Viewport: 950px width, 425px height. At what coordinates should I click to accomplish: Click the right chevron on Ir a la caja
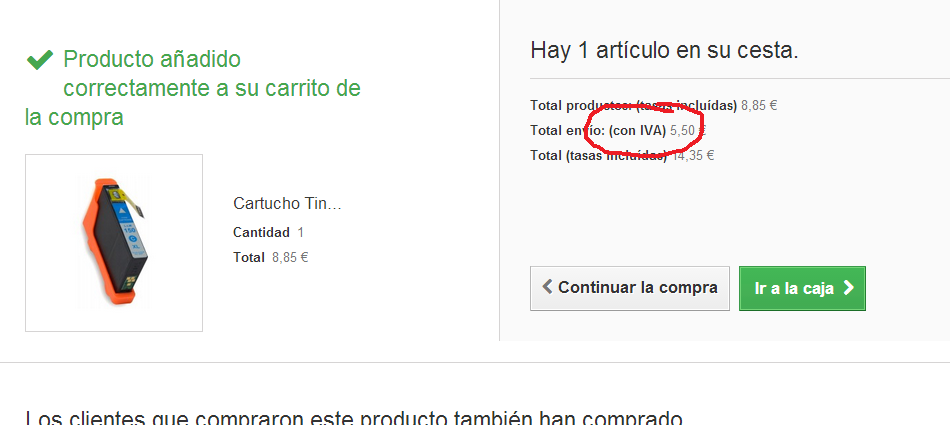coord(848,288)
